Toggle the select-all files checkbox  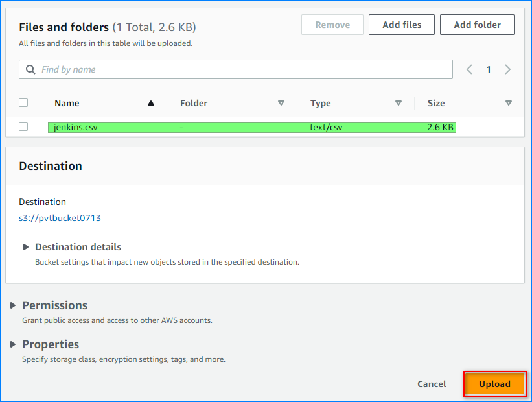click(x=24, y=102)
